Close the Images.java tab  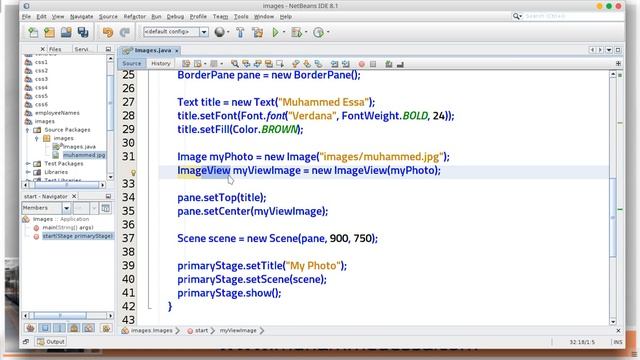[x=177, y=51]
